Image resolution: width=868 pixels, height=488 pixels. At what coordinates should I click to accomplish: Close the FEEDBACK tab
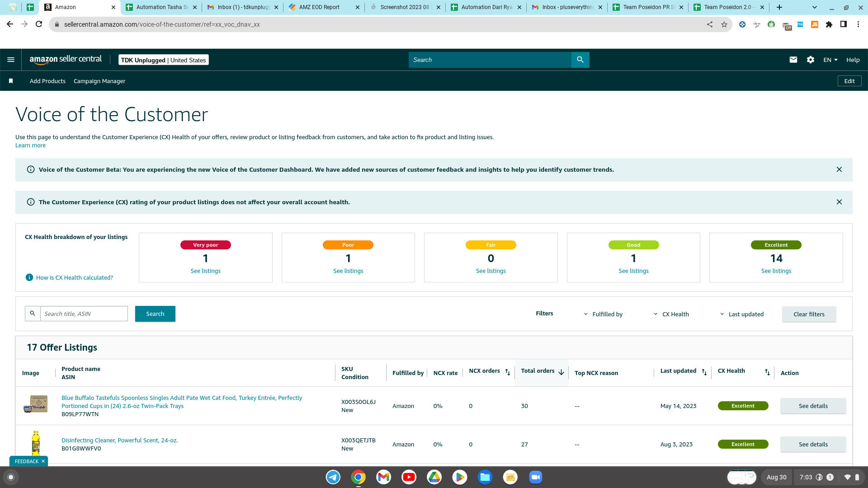[43, 461]
